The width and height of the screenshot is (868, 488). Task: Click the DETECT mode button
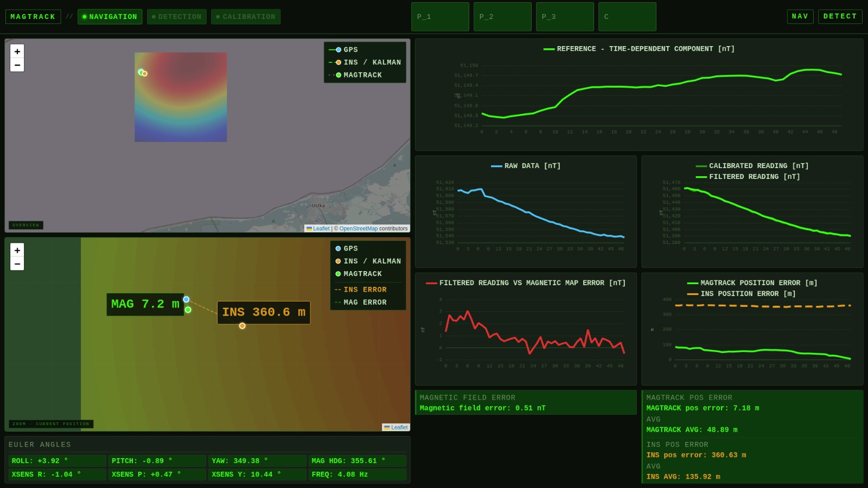(840, 16)
